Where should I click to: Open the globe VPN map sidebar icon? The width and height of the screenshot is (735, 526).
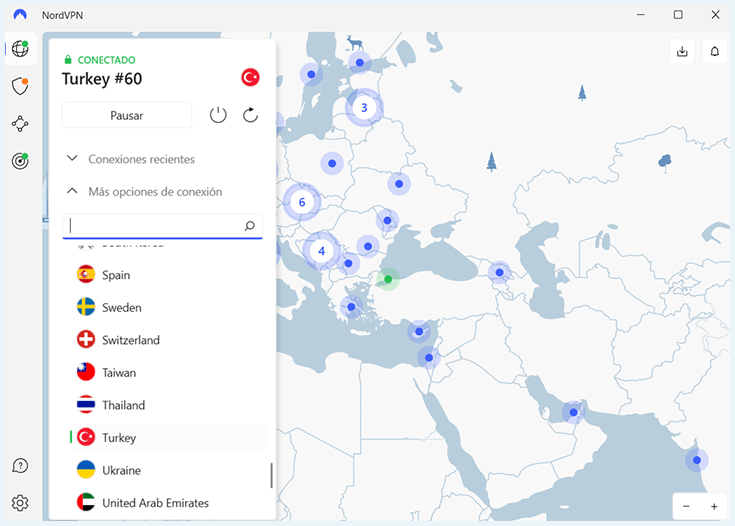point(20,48)
